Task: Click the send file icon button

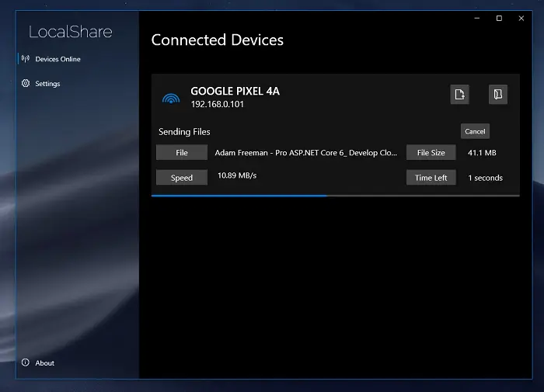Action: pyautogui.click(x=459, y=95)
